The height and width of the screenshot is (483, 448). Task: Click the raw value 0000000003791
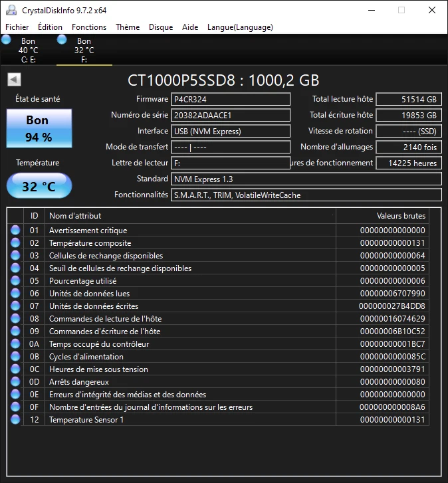tap(393, 369)
